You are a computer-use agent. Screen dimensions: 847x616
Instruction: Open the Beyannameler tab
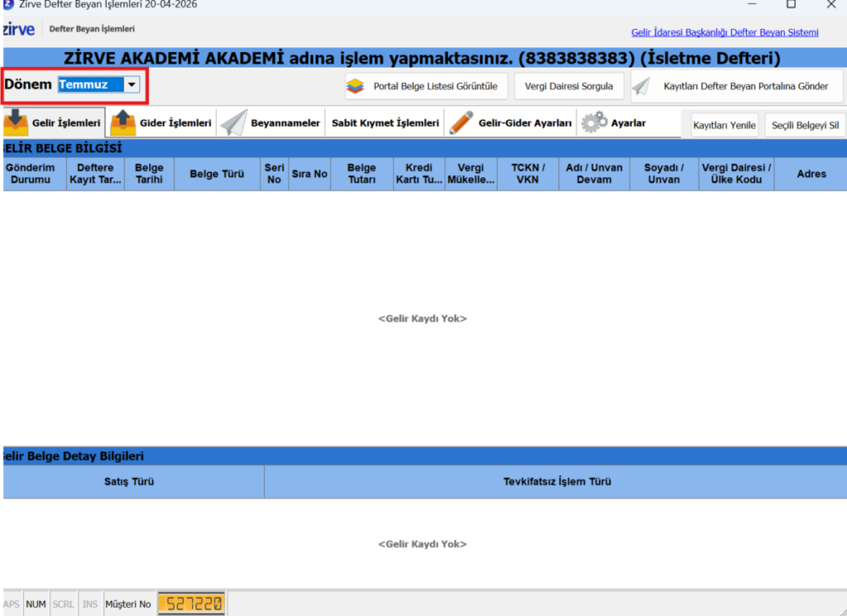[271, 123]
